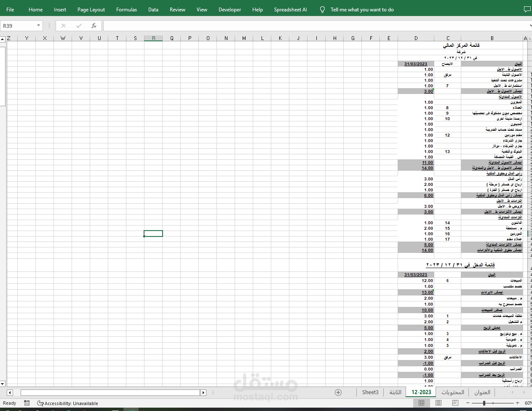Click the Cancel entry X icon
Viewport: 532px width, 411px height.
click(64, 26)
